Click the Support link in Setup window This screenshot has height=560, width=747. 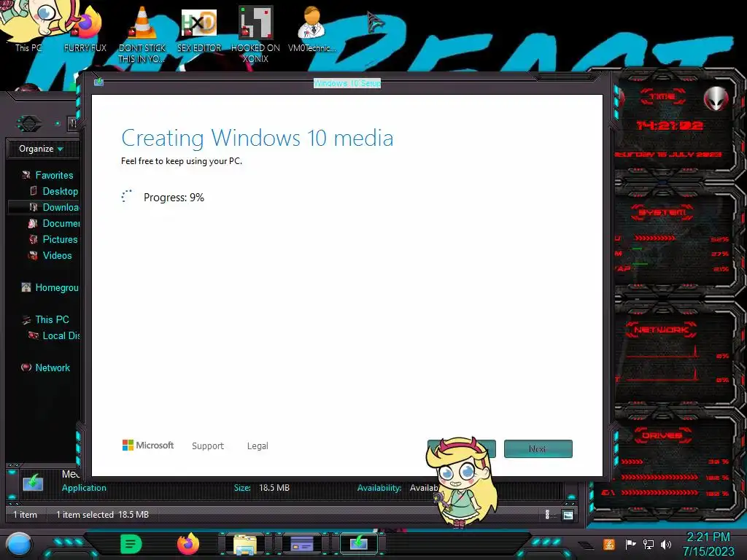click(208, 446)
